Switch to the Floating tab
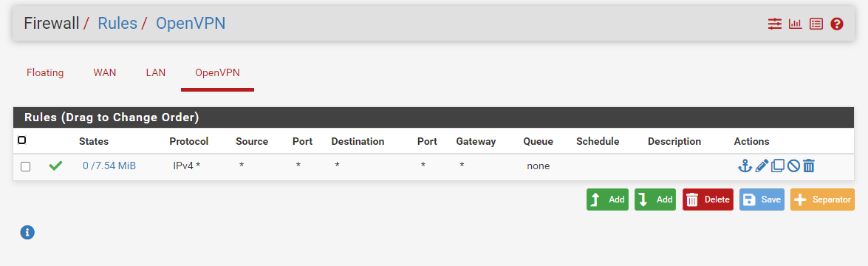 click(x=45, y=72)
